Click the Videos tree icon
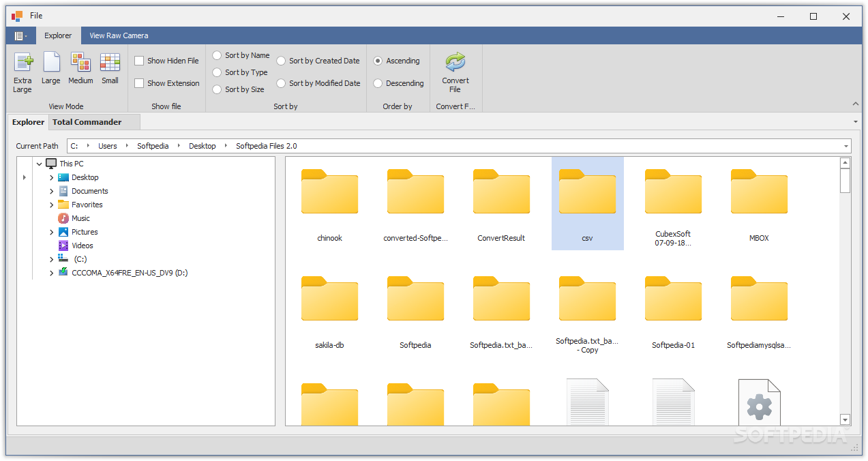The height and width of the screenshot is (461, 868). (x=63, y=246)
